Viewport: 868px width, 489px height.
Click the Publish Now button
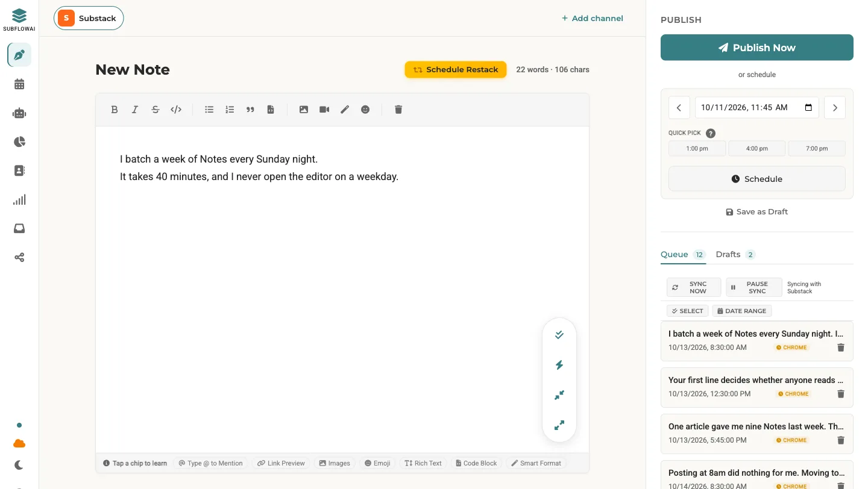pos(757,48)
